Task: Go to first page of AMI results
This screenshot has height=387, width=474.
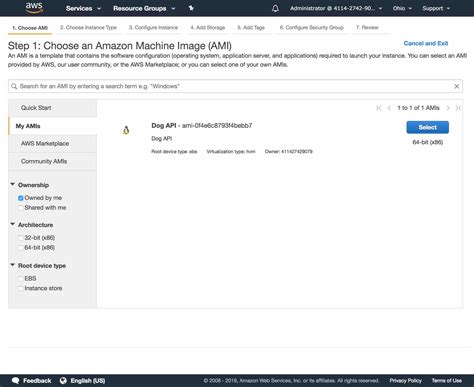Action: 379,108
